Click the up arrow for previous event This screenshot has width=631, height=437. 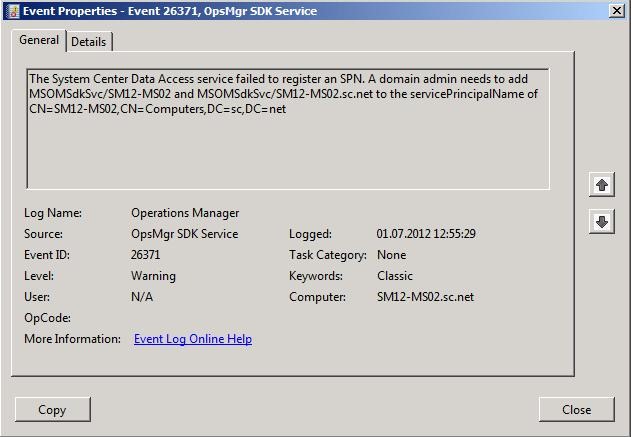pyautogui.click(x=601, y=185)
